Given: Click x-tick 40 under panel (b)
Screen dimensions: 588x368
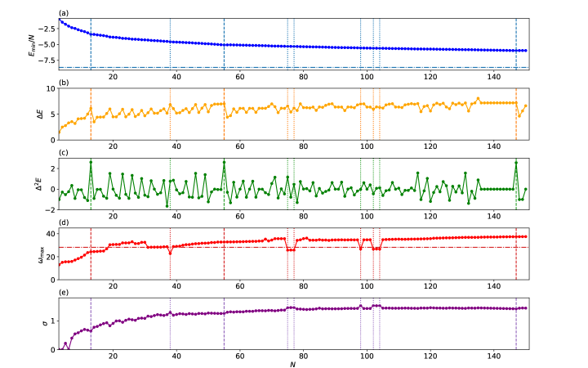Looking at the screenshot, I should tap(176, 147).
